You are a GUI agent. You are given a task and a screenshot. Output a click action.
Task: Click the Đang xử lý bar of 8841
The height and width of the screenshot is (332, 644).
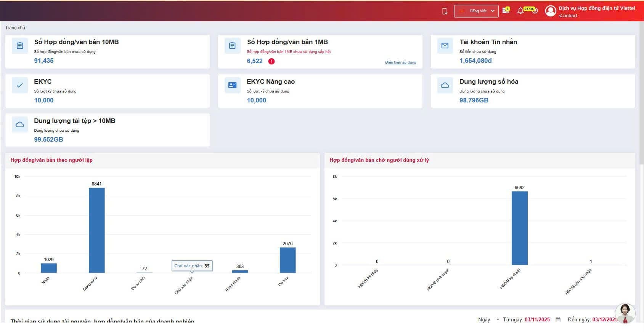[x=96, y=230]
